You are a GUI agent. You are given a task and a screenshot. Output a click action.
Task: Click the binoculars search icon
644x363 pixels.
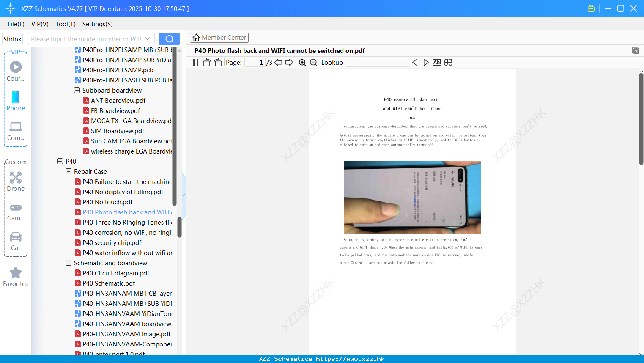[448, 63]
